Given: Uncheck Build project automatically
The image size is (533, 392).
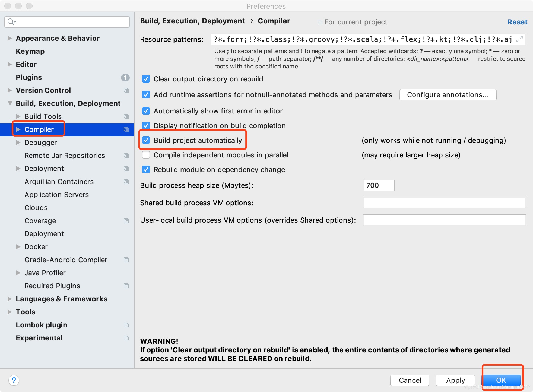Looking at the screenshot, I should (146, 140).
